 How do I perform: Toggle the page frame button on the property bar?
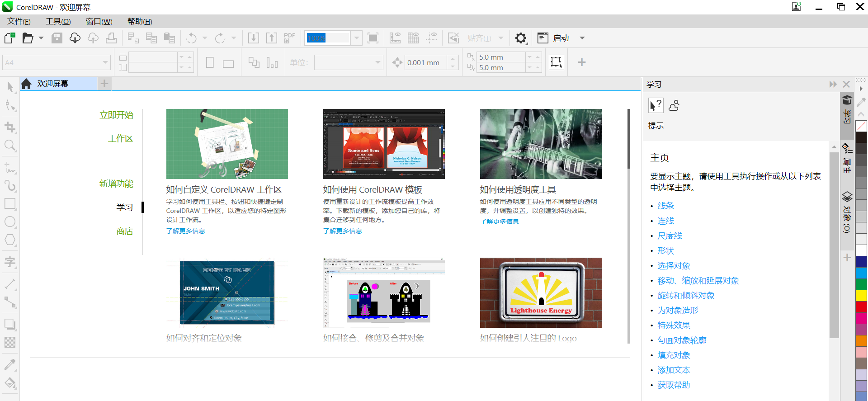click(x=556, y=62)
